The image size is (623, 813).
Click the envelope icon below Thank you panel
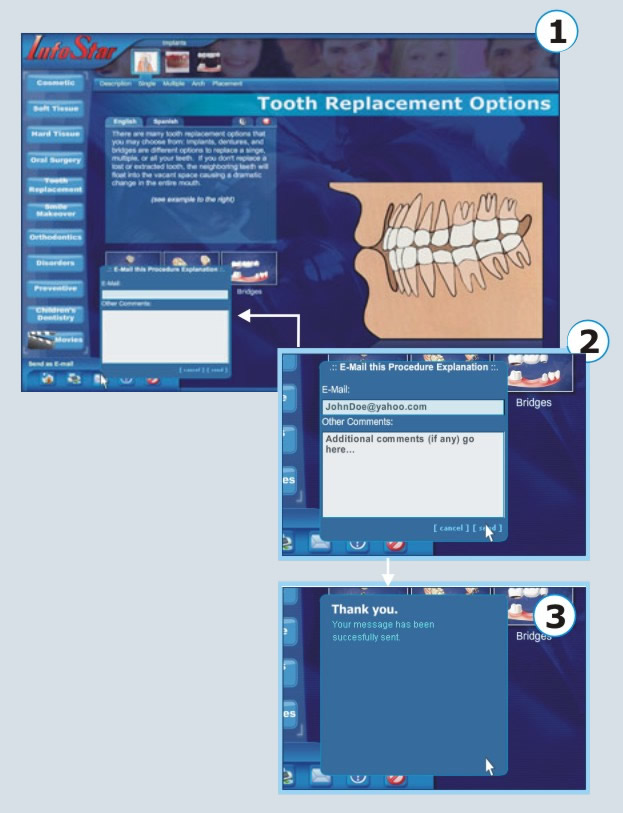pyautogui.click(x=319, y=776)
